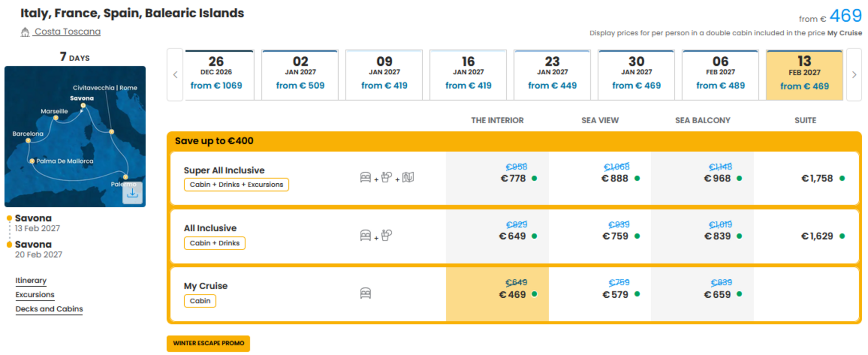Click the drinks icon in All Inclusive row
The width and height of the screenshot is (868, 355).
(x=387, y=235)
